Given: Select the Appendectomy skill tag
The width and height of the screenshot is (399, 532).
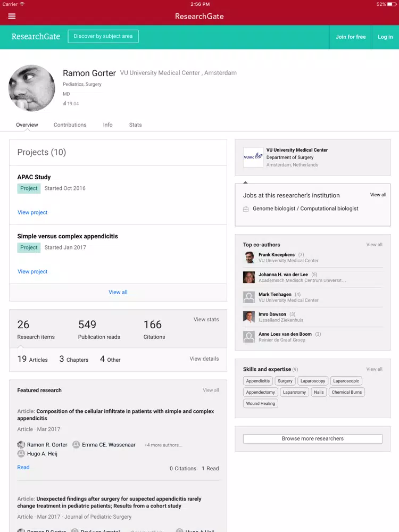Looking at the screenshot, I should point(261,392).
